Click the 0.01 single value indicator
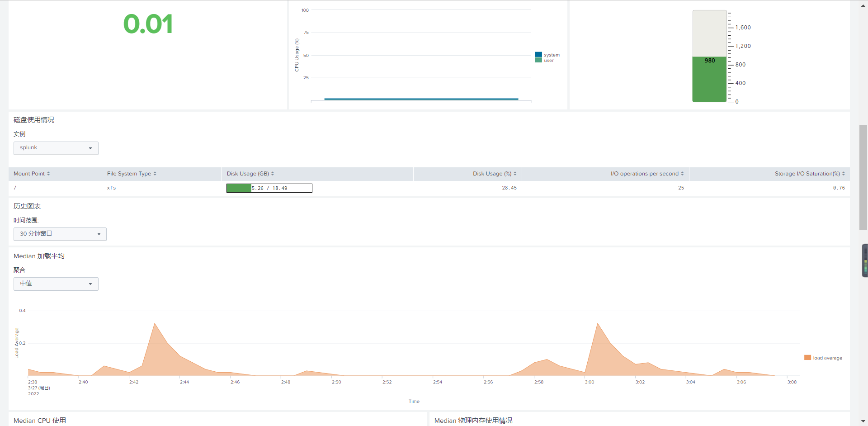 tap(148, 24)
